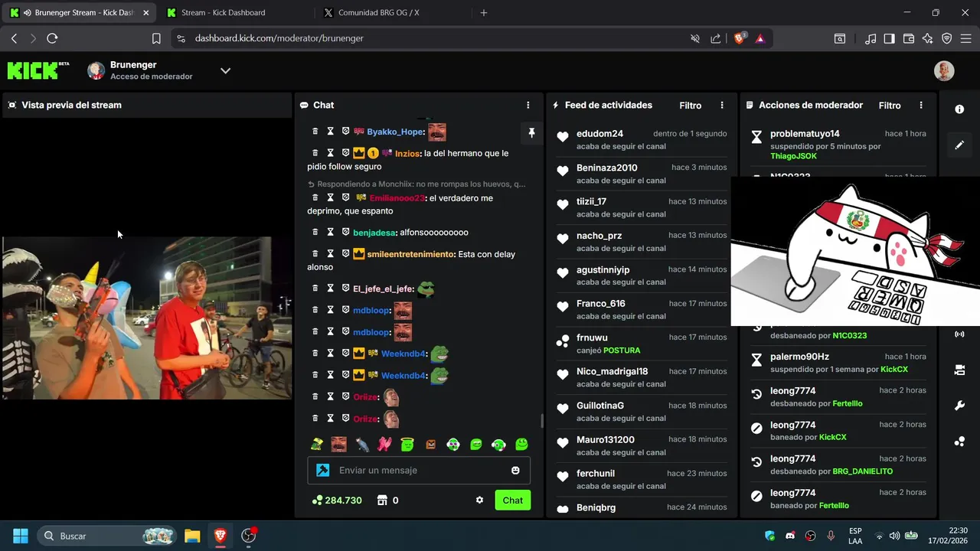Open Feed de actividades three-dot menu
This screenshot has height=551, width=980.
coord(721,106)
